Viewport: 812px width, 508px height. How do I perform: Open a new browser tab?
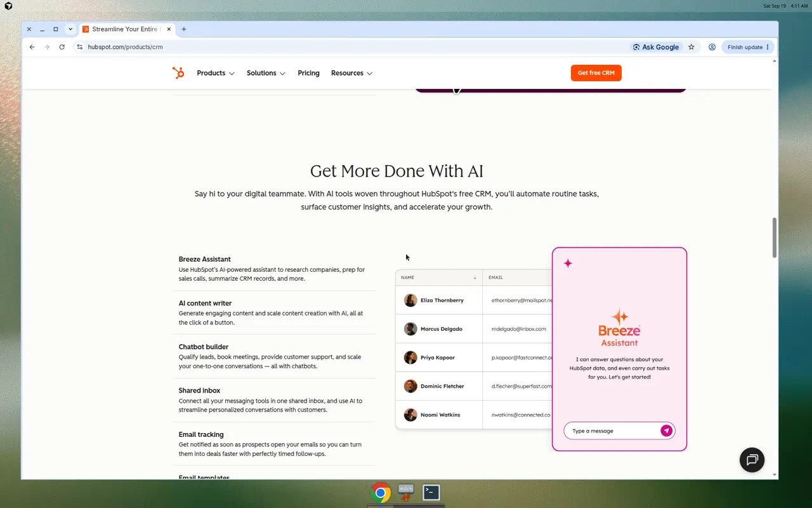(184, 29)
